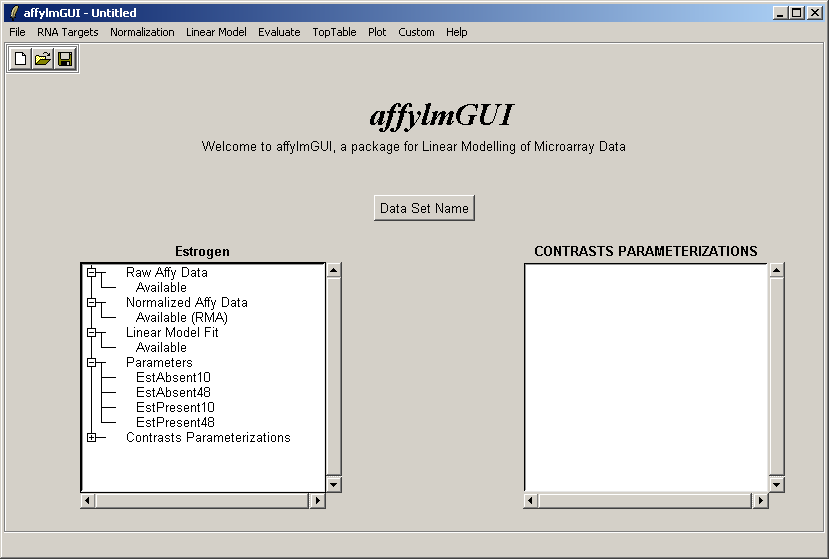
Task: Collapse the Raw Affy Data node
Action: click(x=91, y=272)
